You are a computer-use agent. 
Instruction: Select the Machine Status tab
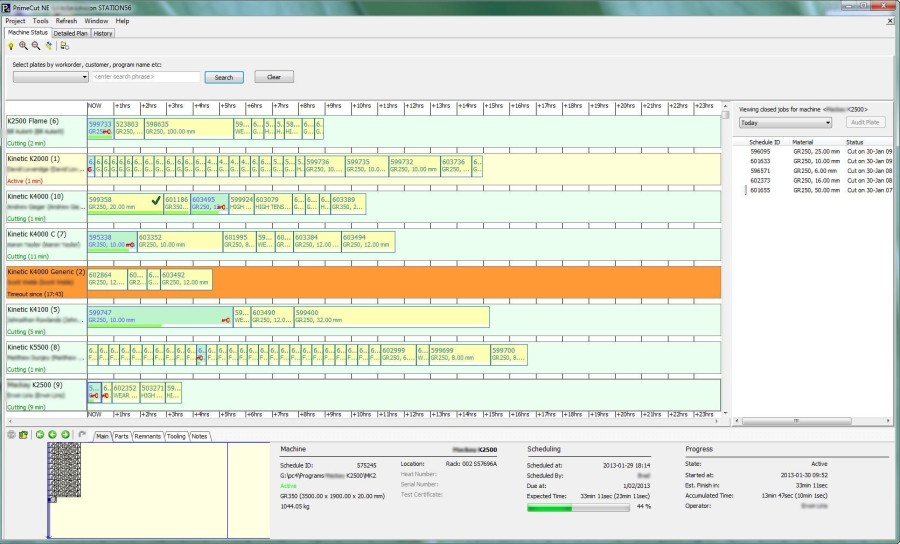tap(28, 33)
